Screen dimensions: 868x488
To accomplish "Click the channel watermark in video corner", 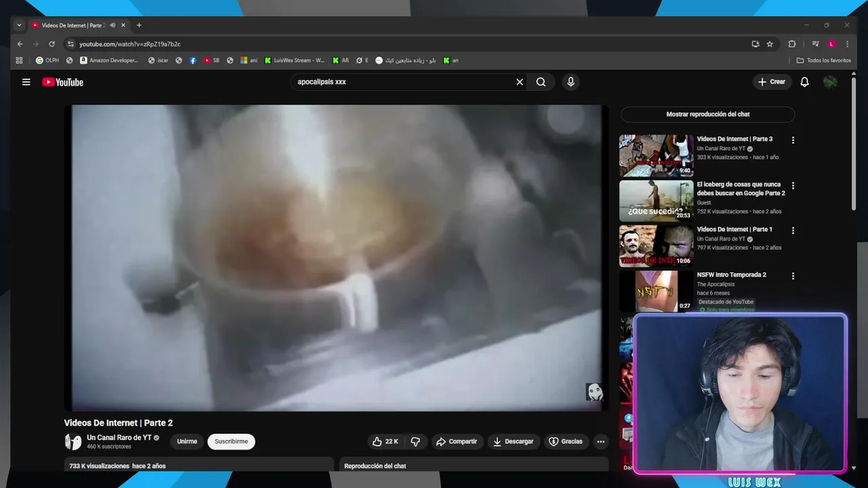I will (594, 392).
